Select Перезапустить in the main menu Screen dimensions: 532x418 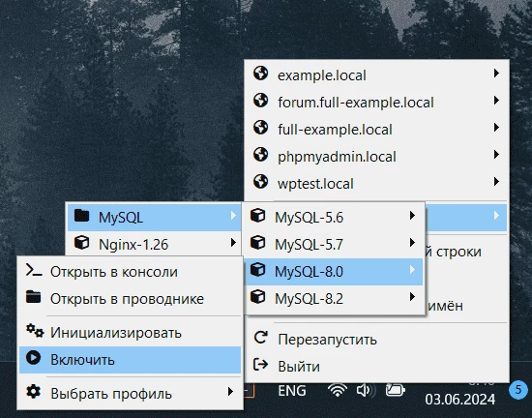pos(376,340)
